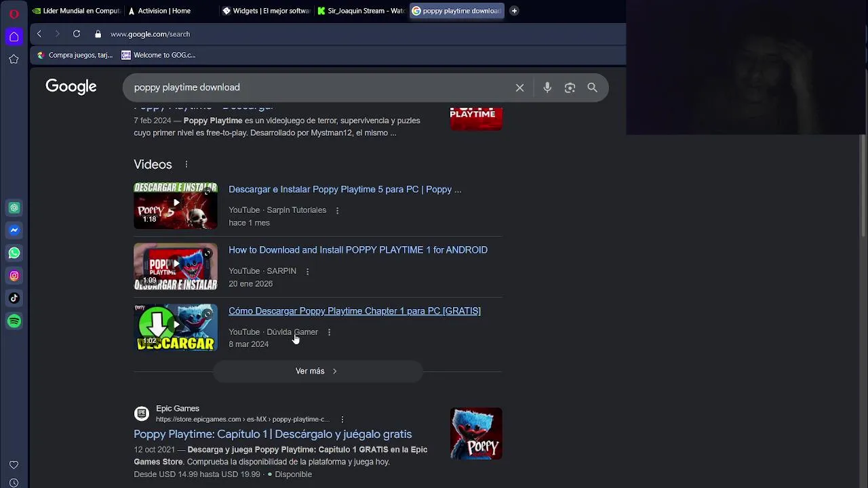Open the Huggy Wuggy Epic result thumbnail
The image size is (868, 488).
(x=476, y=434)
